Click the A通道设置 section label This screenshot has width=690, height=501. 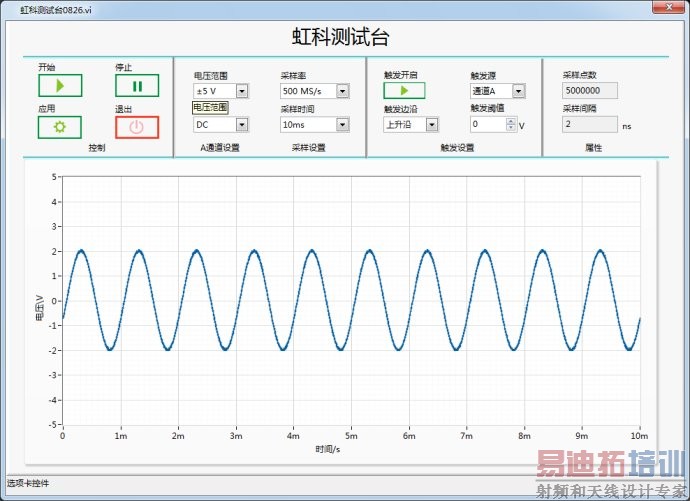tap(220, 148)
